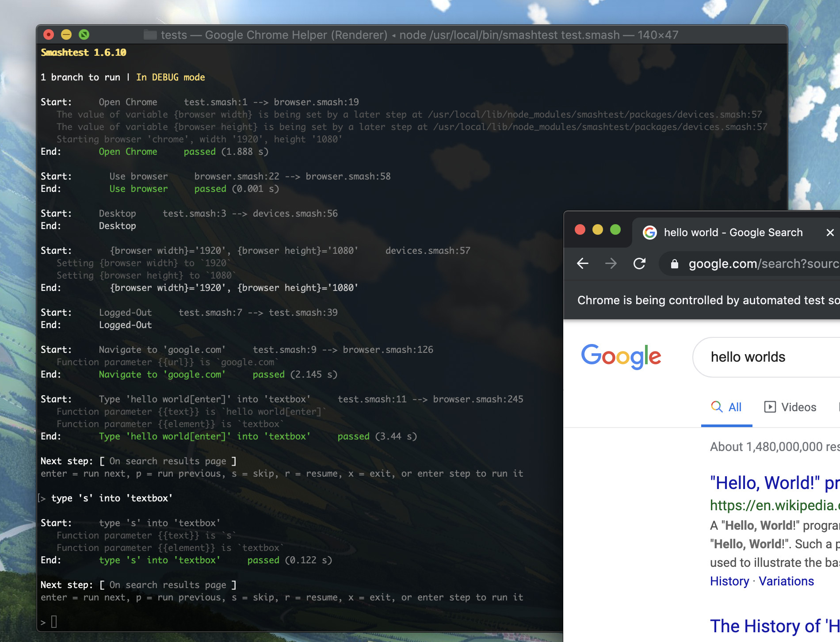Click "passed (0.122 s)" in terminal
This screenshot has width=840, height=642.
coord(290,560)
